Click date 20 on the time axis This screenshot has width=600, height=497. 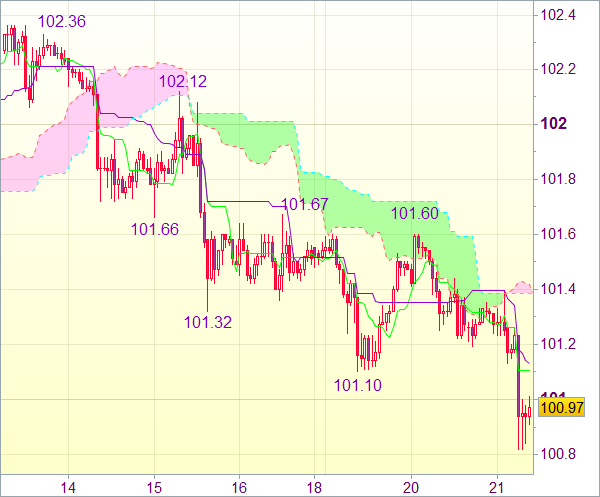pos(411,488)
